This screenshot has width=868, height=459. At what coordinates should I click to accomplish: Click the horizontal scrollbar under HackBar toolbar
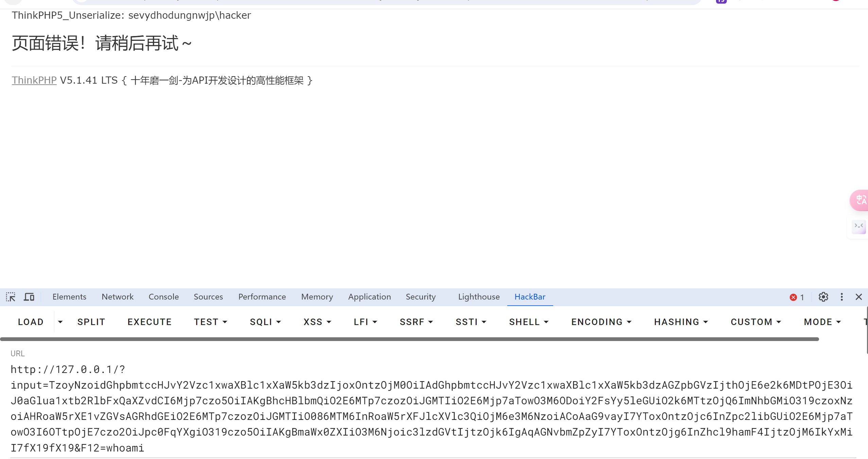click(x=409, y=339)
